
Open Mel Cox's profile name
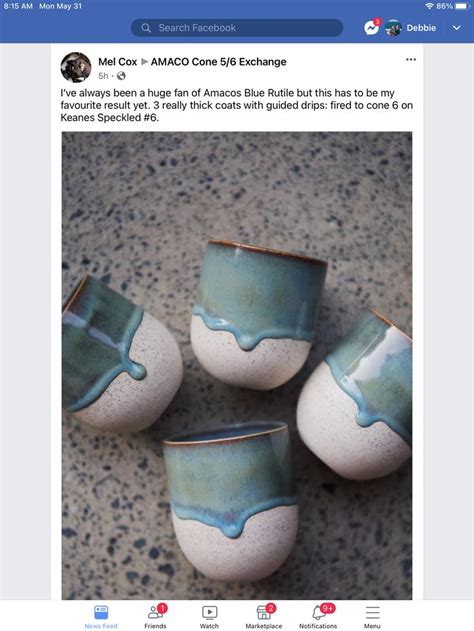coord(117,62)
